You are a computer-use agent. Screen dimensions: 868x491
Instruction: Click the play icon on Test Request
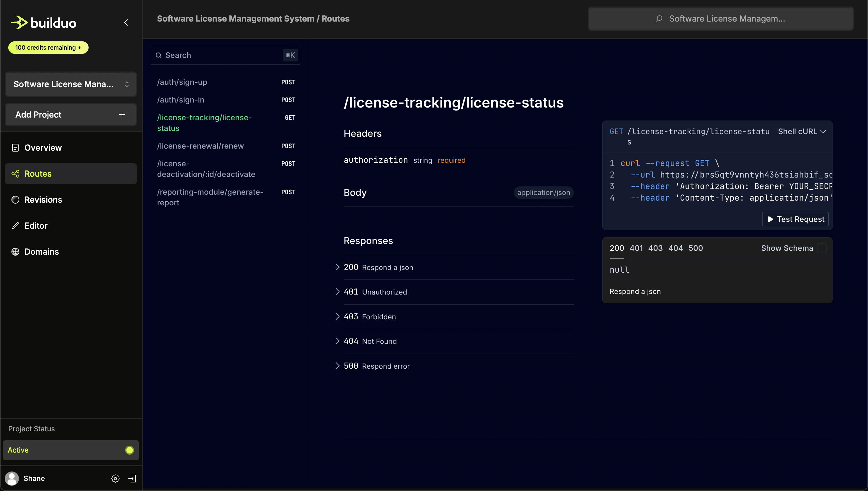[x=770, y=219]
